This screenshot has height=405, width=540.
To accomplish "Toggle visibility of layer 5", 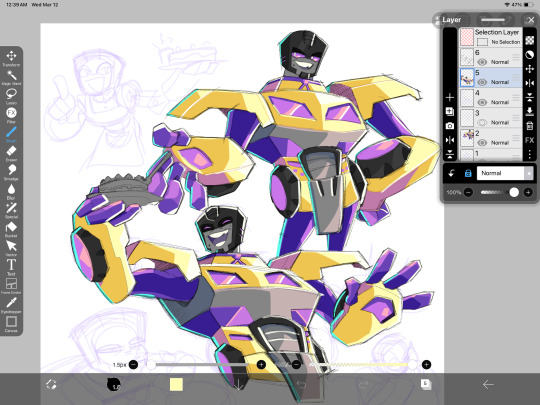I will 482,82.
